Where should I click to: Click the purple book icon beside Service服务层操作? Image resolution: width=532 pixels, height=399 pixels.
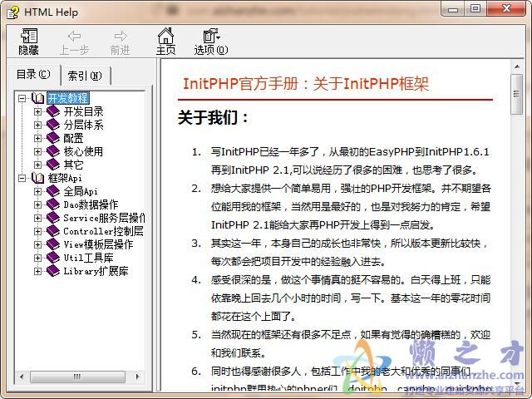click(x=53, y=218)
